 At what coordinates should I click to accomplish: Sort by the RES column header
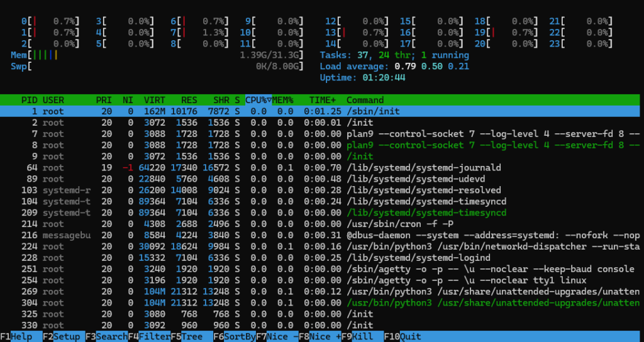[x=189, y=100]
